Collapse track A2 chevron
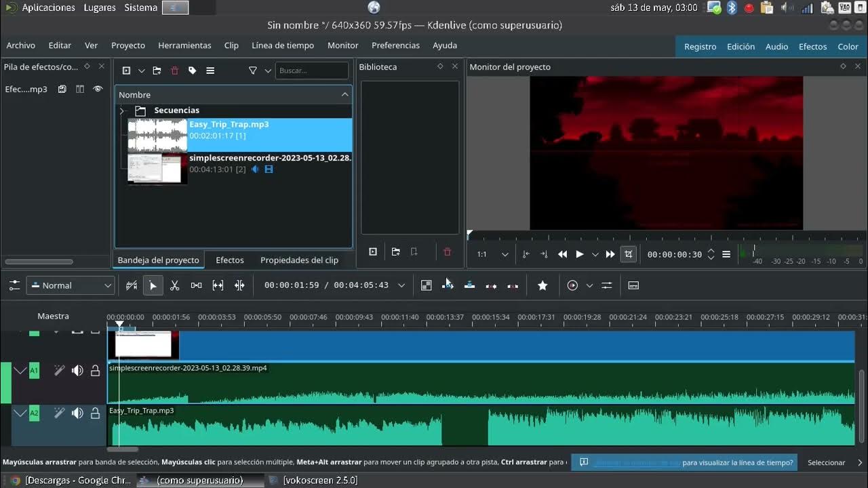The image size is (868, 488). [x=20, y=413]
